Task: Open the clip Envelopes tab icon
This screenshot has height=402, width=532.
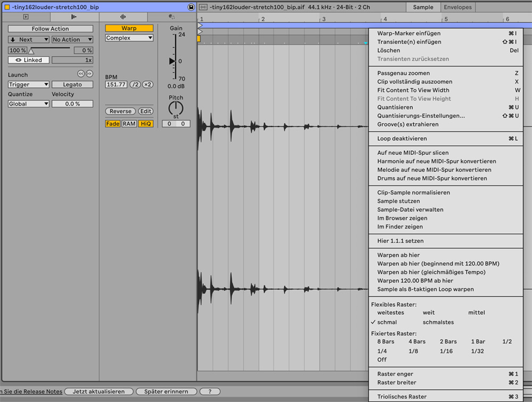Action: coord(172,17)
